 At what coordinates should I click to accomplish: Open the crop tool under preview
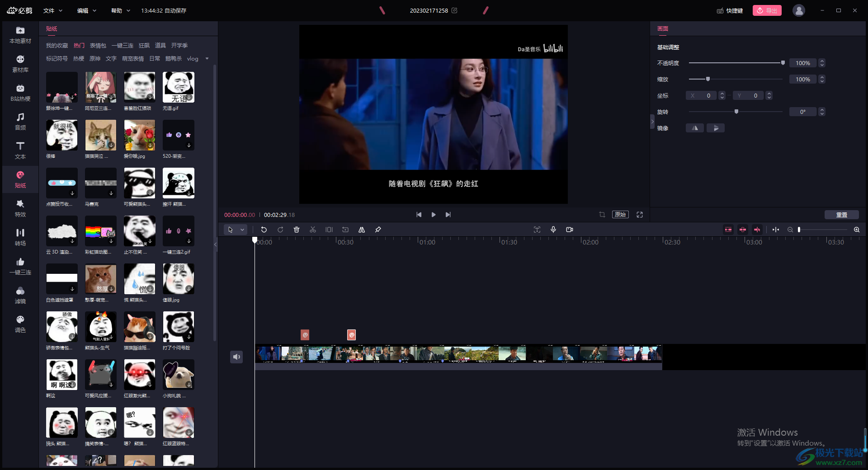pos(602,215)
